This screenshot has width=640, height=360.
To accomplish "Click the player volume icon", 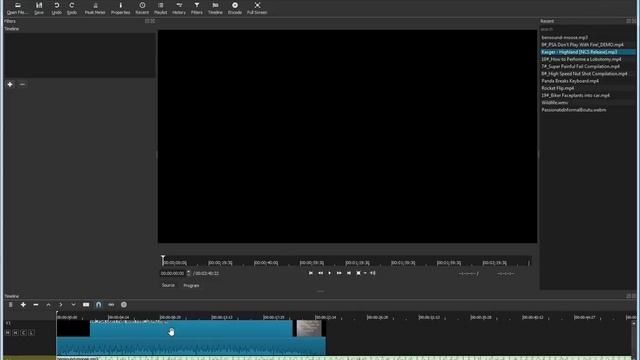I will [x=373, y=273].
